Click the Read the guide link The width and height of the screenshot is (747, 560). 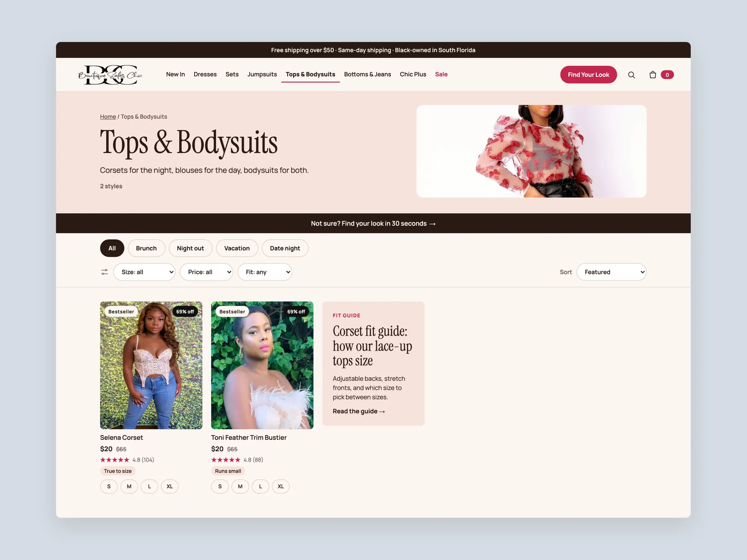tap(359, 411)
